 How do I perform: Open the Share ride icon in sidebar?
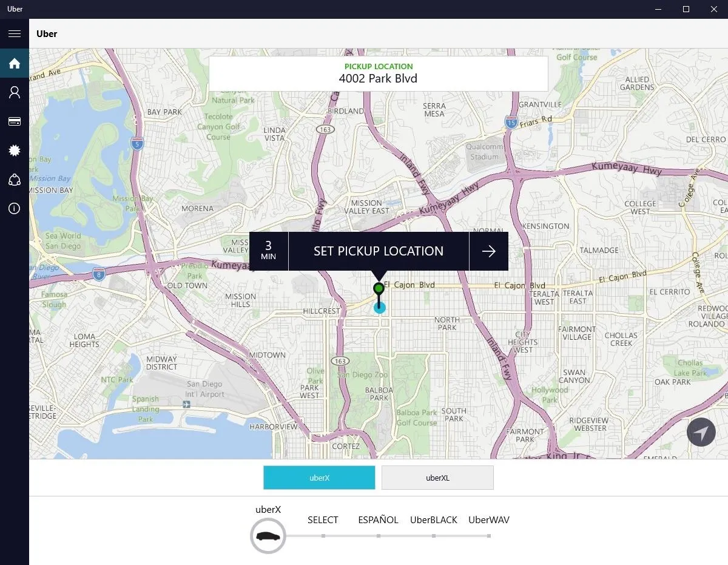point(15,180)
